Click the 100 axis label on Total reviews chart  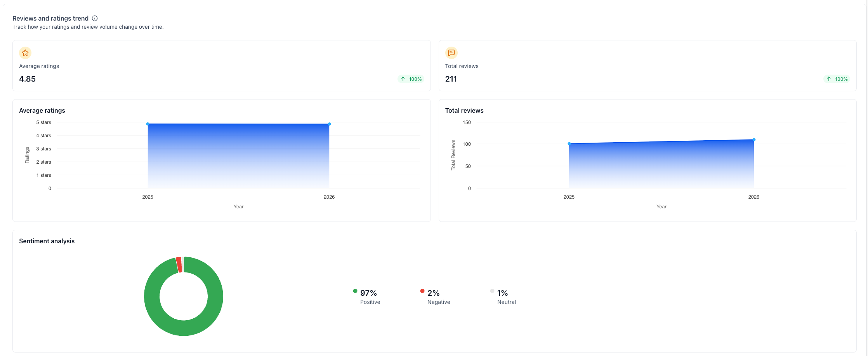467,144
